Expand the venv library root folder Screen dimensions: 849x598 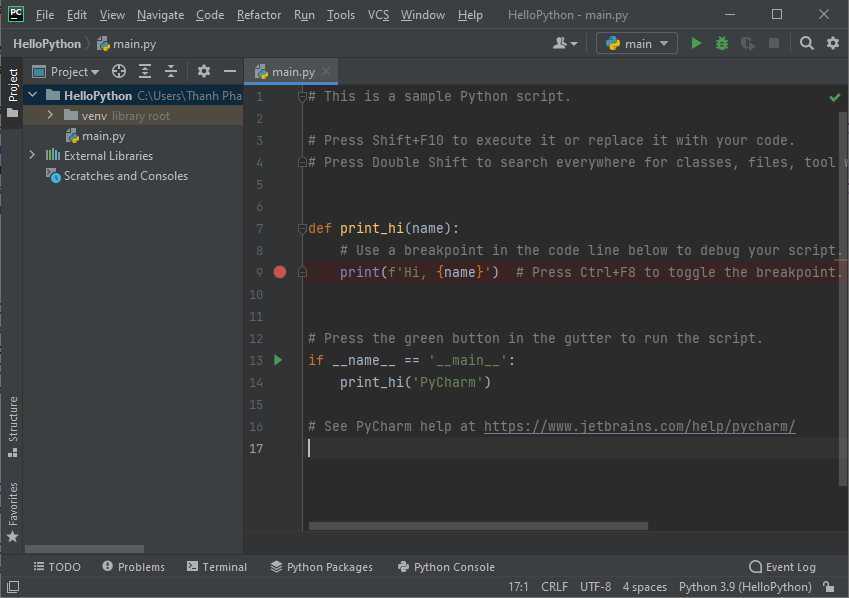(x=50, y=115)
